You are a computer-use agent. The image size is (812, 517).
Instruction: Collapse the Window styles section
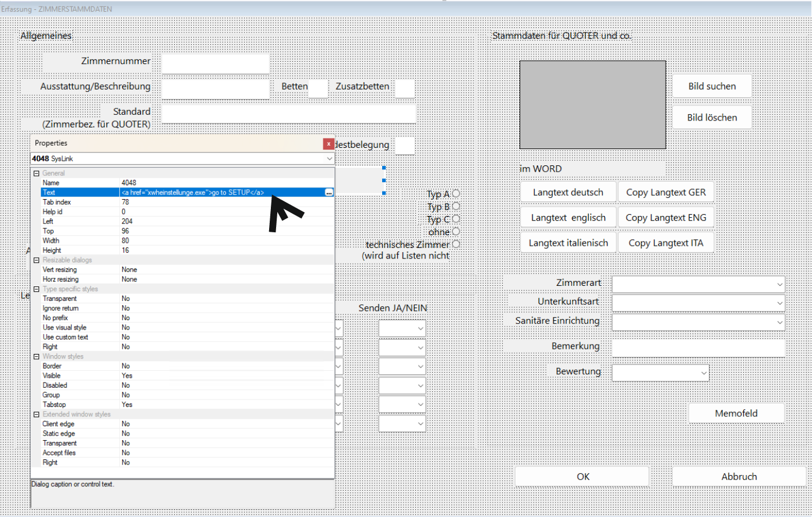point(36,356)
